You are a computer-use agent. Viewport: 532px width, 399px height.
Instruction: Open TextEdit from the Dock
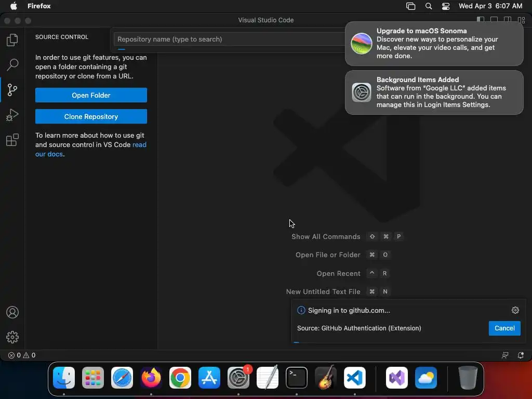click(x=268, y=378)
